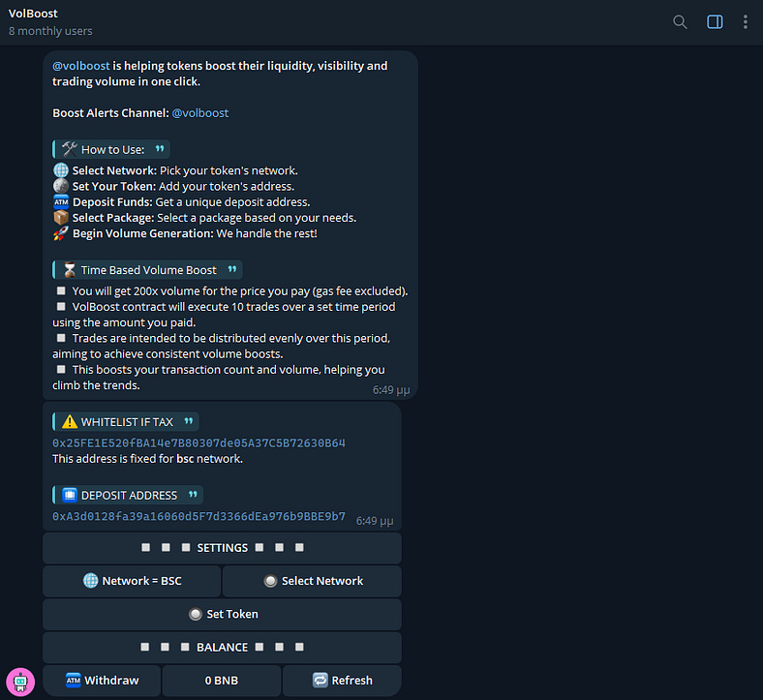Open the VolBoost chat title

[33, 14]
